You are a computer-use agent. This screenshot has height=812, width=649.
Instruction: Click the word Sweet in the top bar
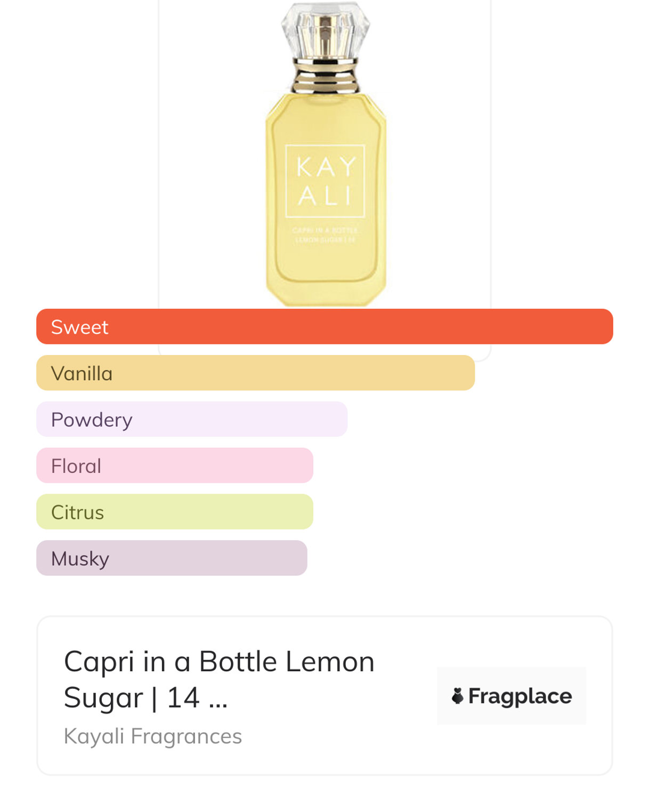80,327
